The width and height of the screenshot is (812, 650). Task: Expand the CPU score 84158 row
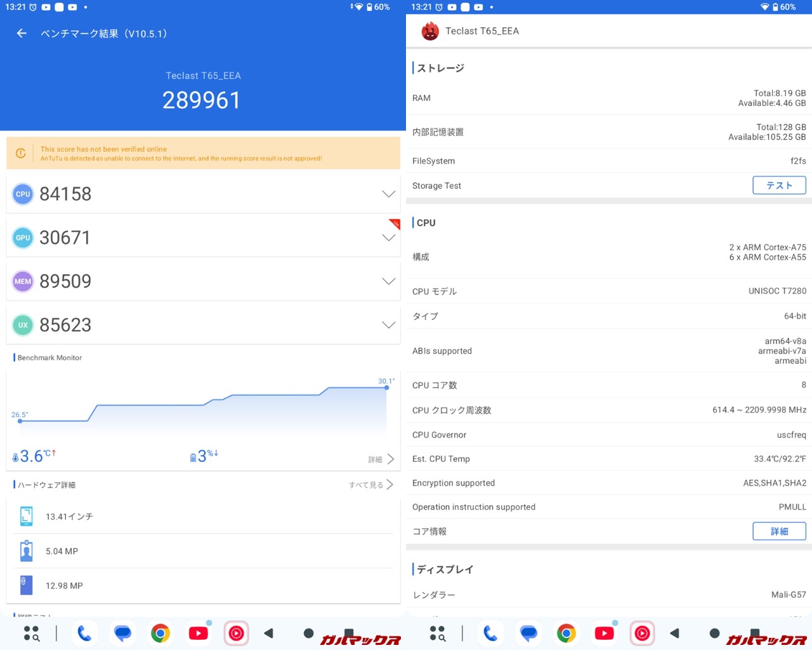pos(388,194)
